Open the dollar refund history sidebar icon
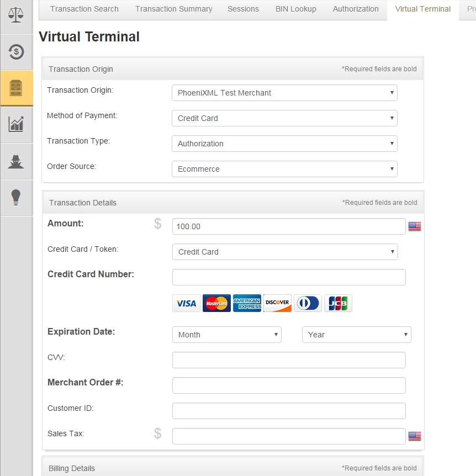The width and height of the screenshot is (476, 476). click(16, 52)
